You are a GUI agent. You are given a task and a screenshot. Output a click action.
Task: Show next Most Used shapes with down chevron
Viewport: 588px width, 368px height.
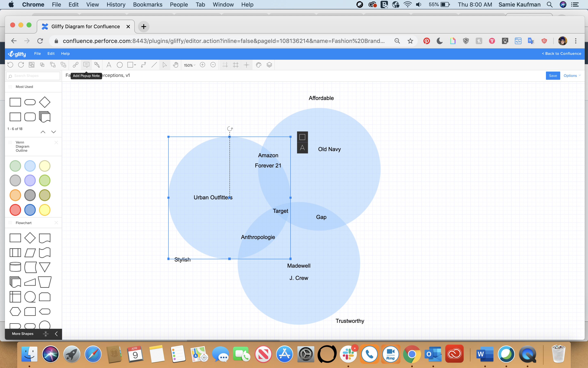[54, 132]
